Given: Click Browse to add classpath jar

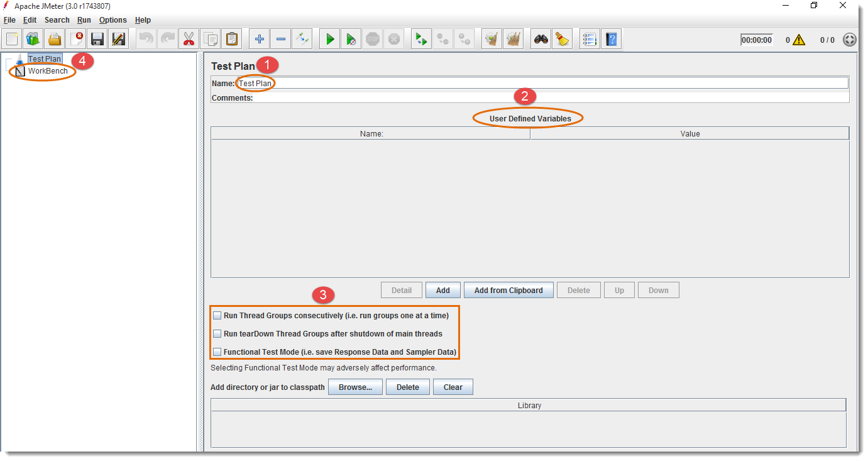Looking at the screenshot, I should (x=355, y=387).
